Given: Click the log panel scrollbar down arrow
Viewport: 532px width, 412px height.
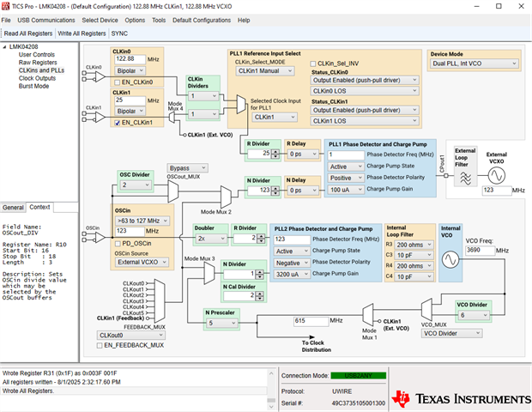Looking at the screenshot, I should pyautogui.click(x=271, y=407).
